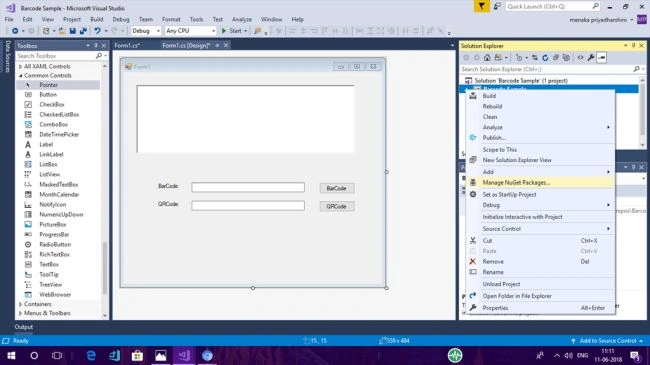Select Solution 'Barcode Sample' tree node
The height and width of the screenshot is (365, 650).
tap(521, 80)
